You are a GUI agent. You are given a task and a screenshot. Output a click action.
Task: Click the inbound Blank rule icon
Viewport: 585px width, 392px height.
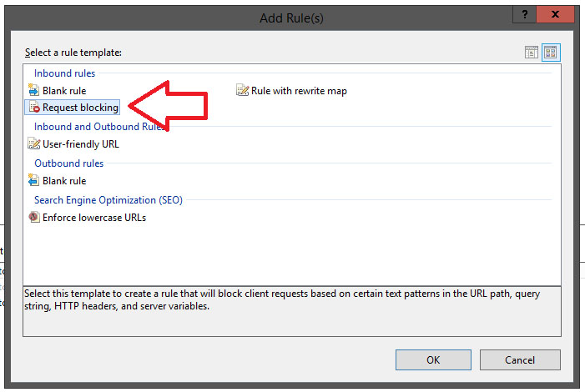(33, 90)
